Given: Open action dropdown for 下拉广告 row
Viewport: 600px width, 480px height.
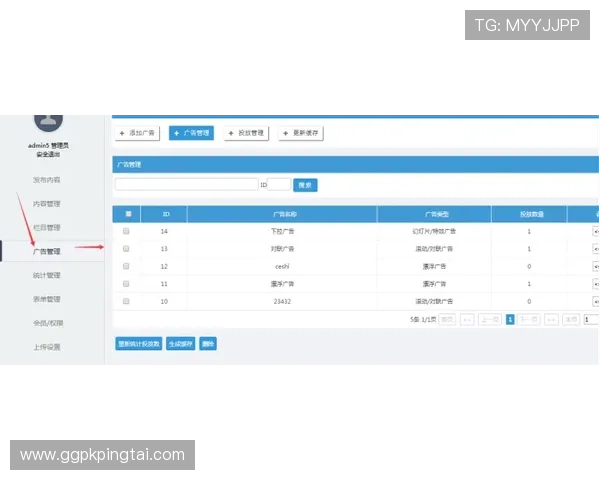Looking at the screenshot, I should pos(595,231).
